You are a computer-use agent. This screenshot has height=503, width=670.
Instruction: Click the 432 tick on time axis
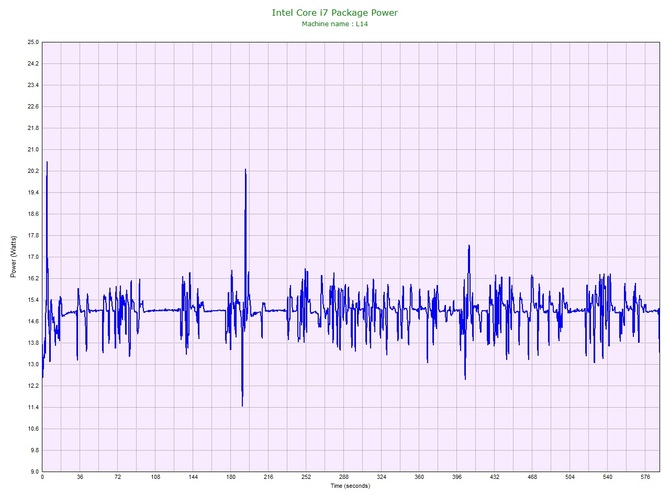tap(494, 477)
